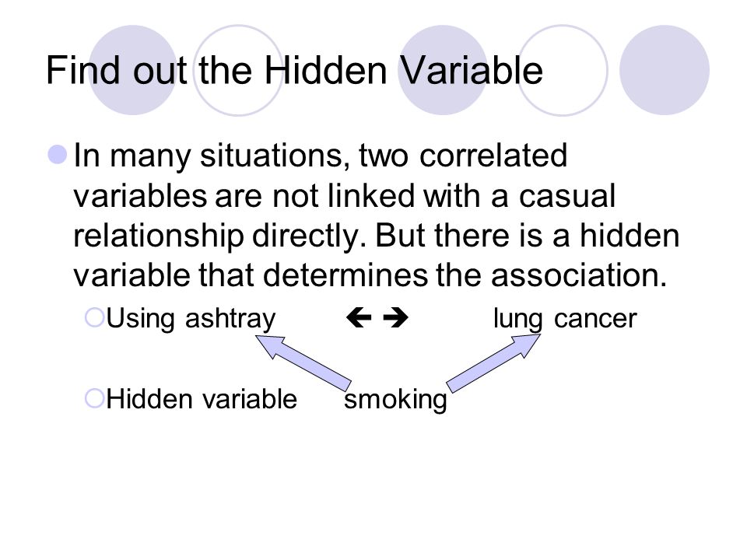This screenshot has width=747, height=560.
Task: Click the rightmost filled decorative circle
Action: (x=664, y=70)
